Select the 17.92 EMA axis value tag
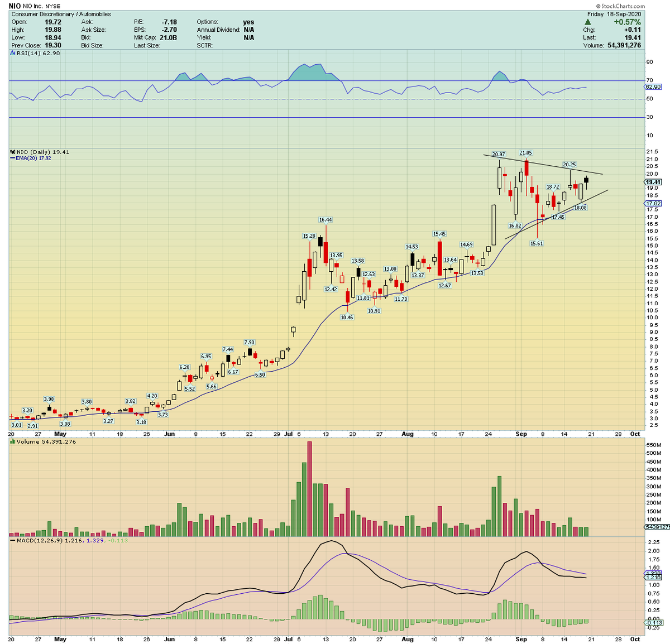Image resolution: width=670 pixels, height=644 pixels. point(653,204)
